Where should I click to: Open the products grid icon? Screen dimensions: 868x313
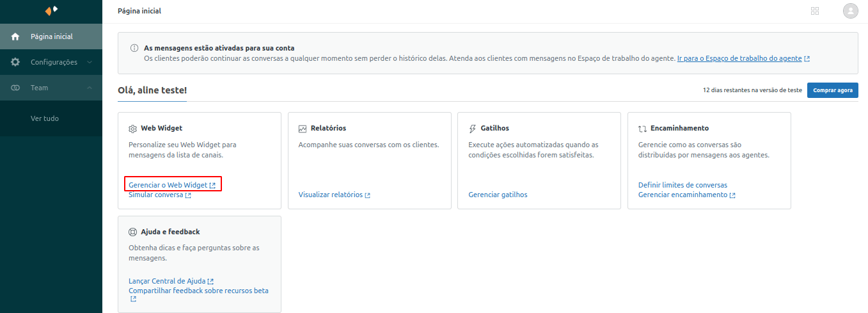[815, 11]
